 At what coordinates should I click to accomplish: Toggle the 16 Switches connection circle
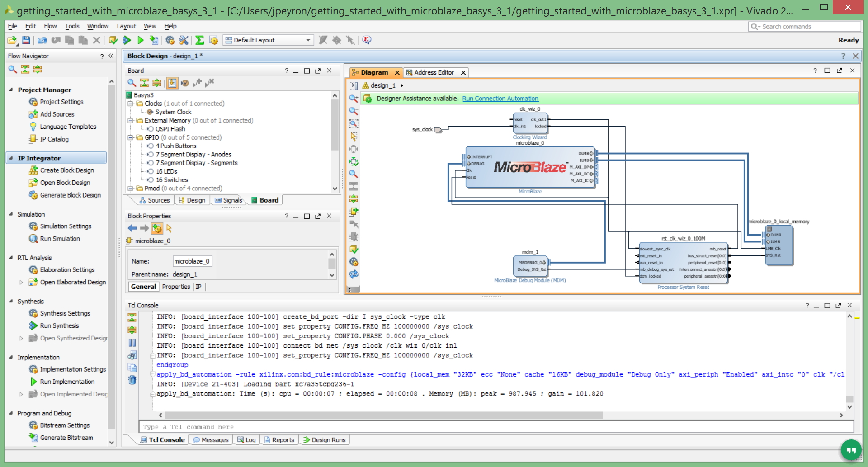pos(150,180)
